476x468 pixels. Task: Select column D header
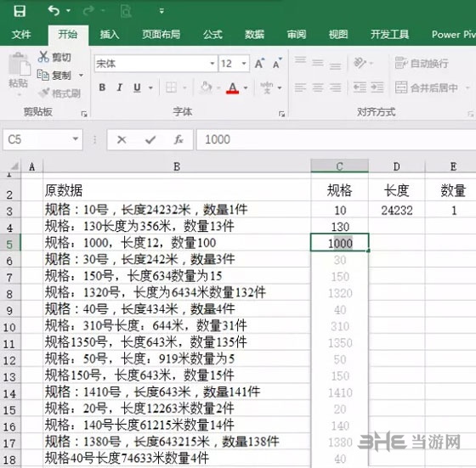point(396,166)
